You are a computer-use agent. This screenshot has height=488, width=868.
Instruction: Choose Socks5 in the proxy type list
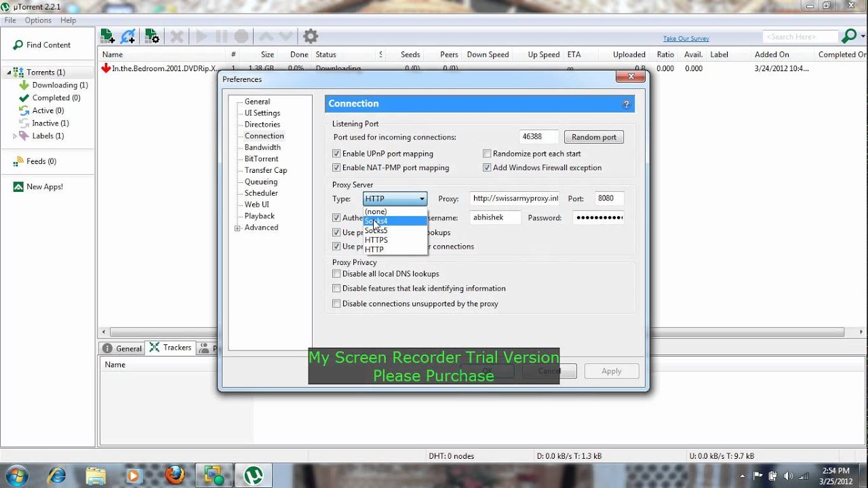pyautogui.click(x=395, y=230)
